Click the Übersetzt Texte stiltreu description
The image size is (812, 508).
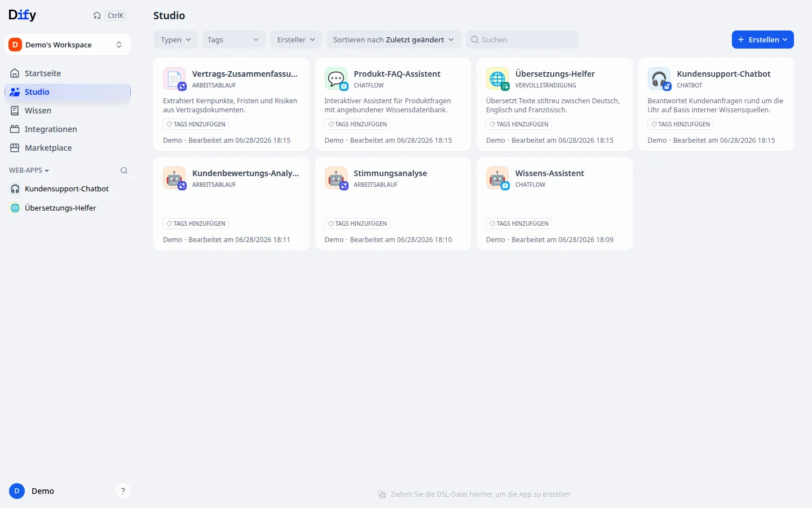point(553,106)
